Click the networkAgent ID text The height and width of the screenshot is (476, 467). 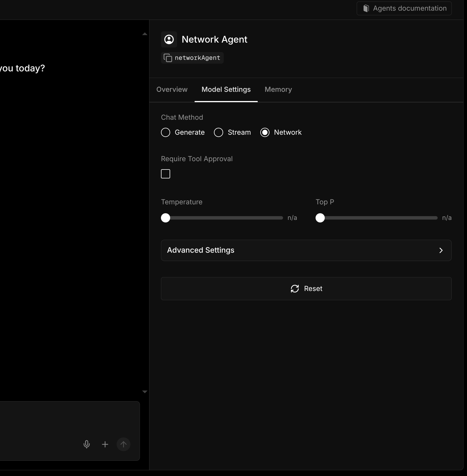click(x=198, y=58)
